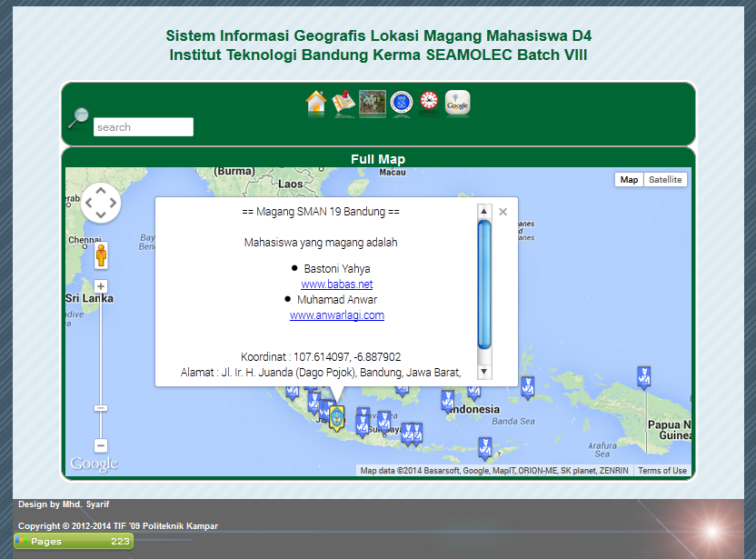Launch Google Maps via the Google icon

pyautogui.click(x=457, y=103)
